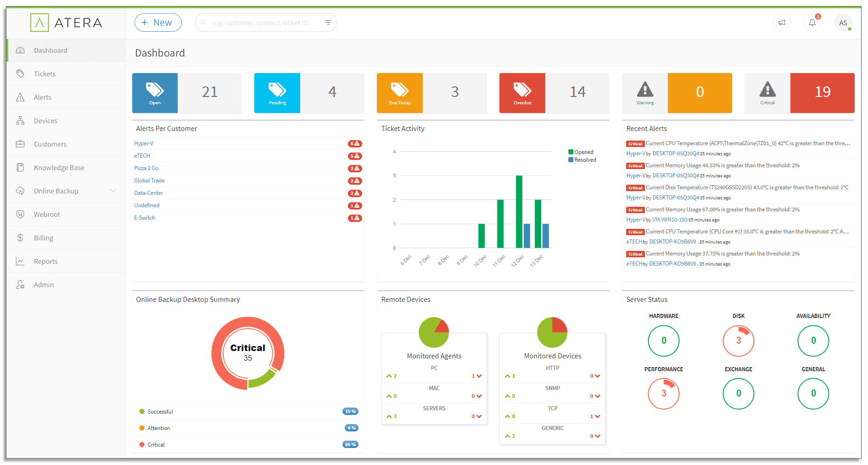Click the Reports chart icon
The width and height of the screenshot is (868, 465).
[x=20, y=261]
